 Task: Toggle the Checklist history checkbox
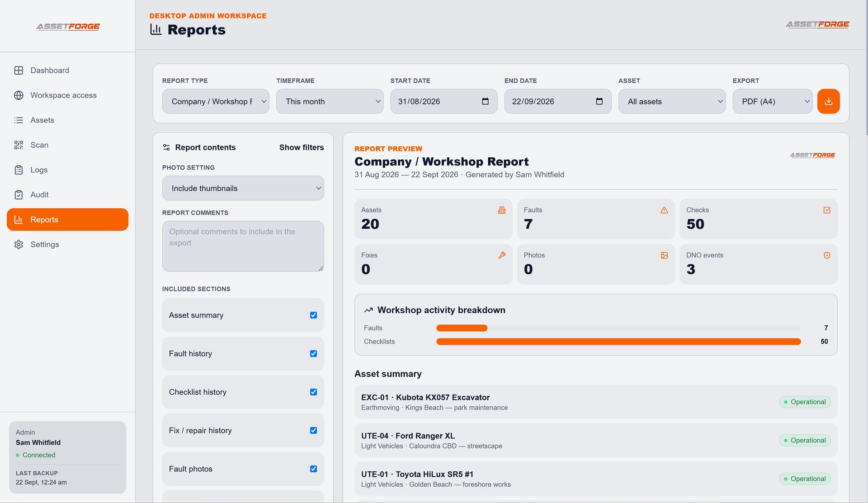click(313, 392)
